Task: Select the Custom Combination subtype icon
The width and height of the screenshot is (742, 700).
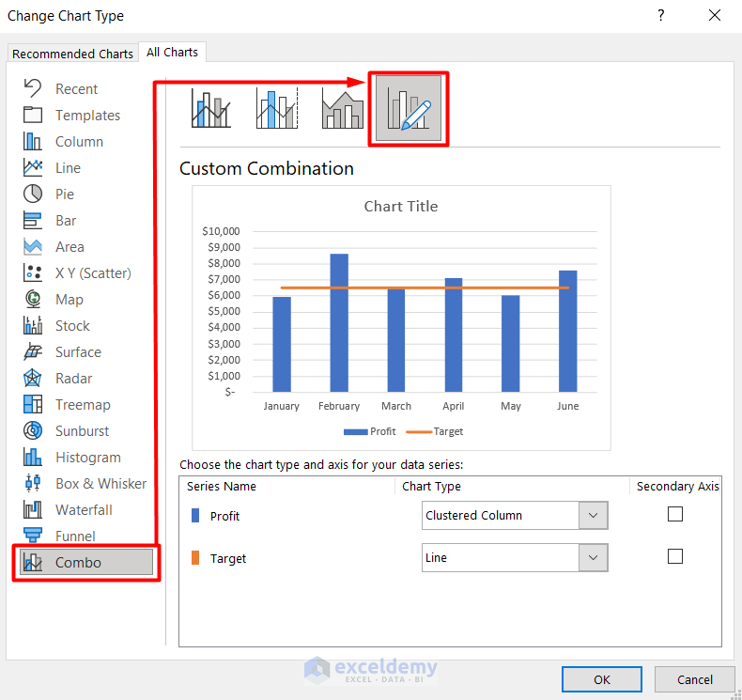Action: pos(409,109)
